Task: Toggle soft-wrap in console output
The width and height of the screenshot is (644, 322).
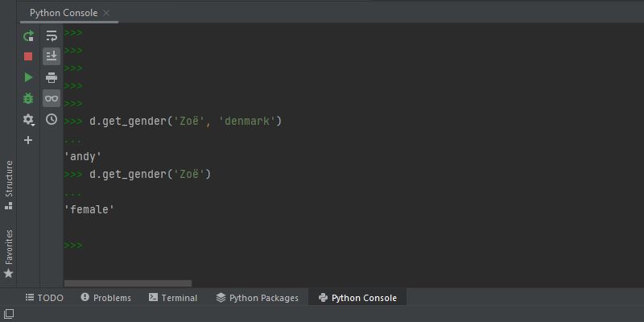Action: pos(52,35)
